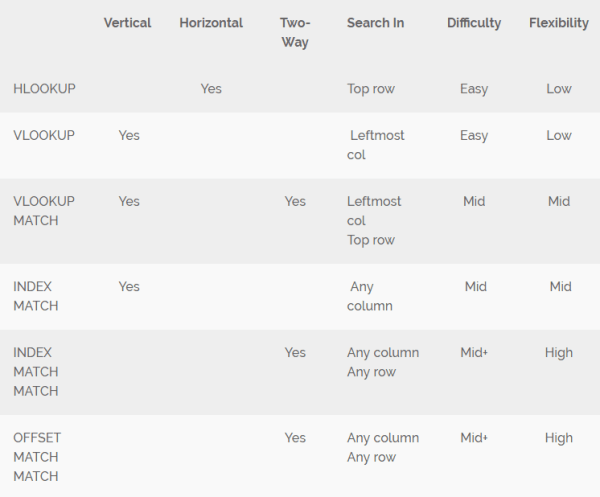
Task: Click Two-Way Yes in OFFSET MATCH MATCH row
Action: point(295,438)
